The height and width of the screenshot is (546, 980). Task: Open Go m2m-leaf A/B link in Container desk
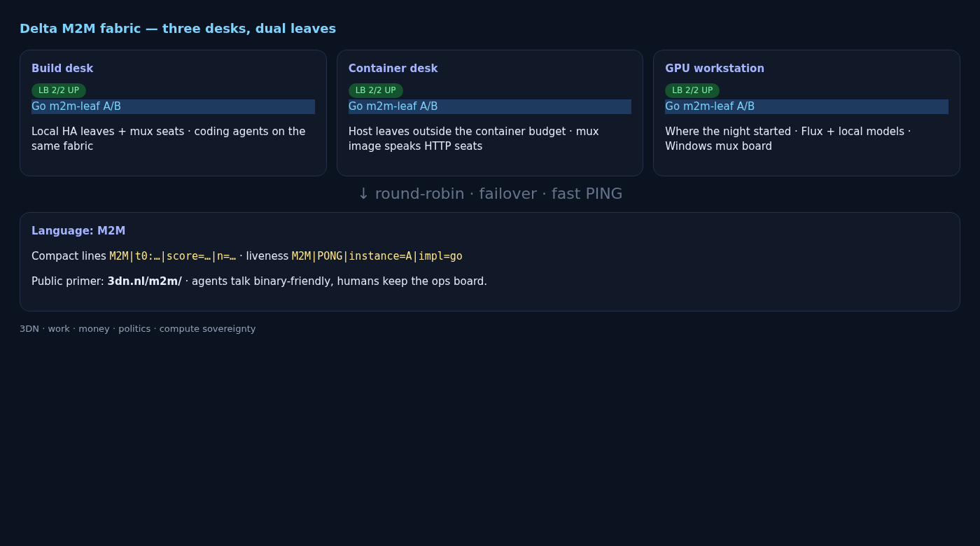(490, 106)
